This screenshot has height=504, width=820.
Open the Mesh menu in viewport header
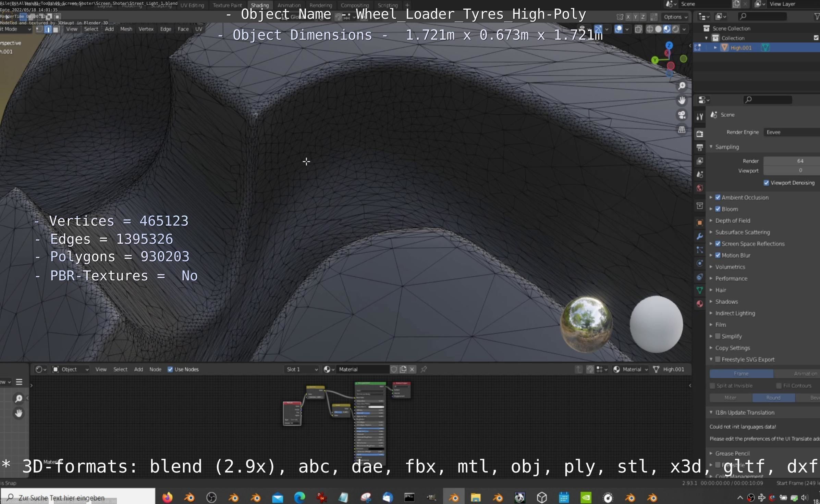click(x=126, y=29)
